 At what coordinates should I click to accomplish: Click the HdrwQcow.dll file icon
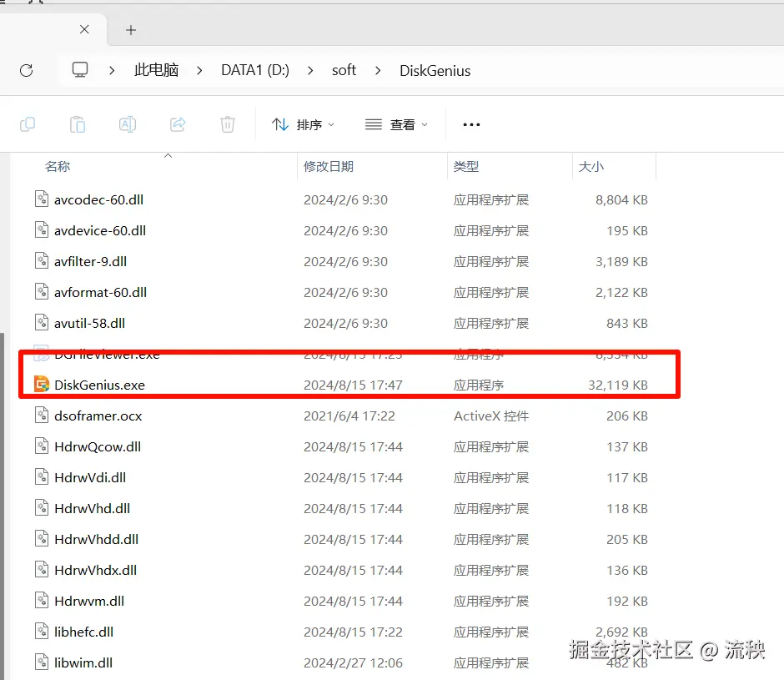[x=42, y=446]
